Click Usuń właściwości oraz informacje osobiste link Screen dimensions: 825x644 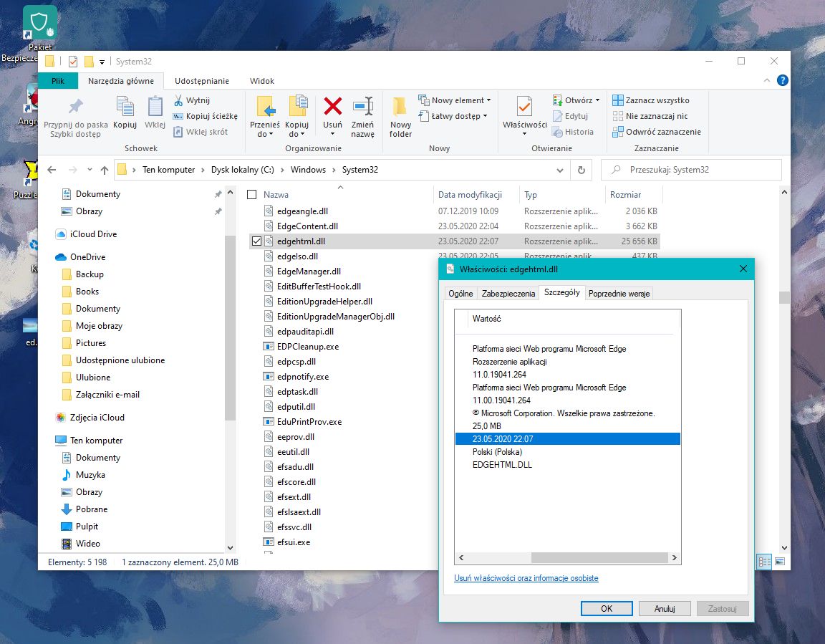[526, 578]
